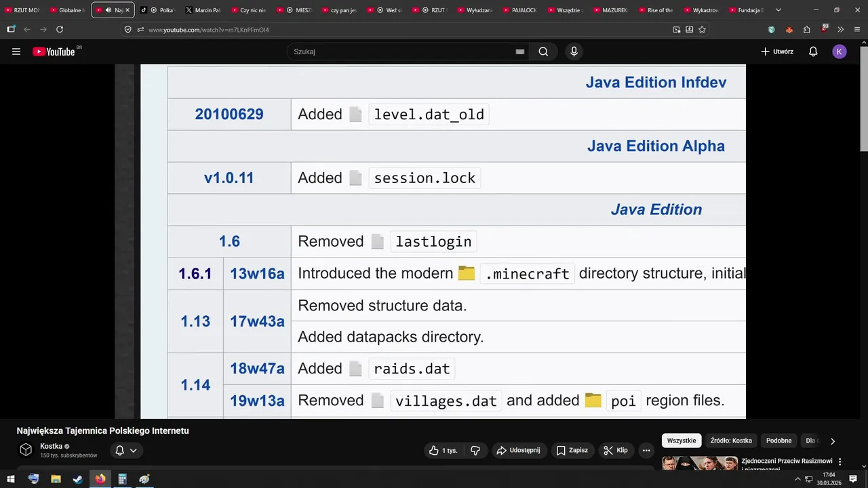Open the three-dot more actions menu
The image size is (868, 488).
(x=646, y=450)
